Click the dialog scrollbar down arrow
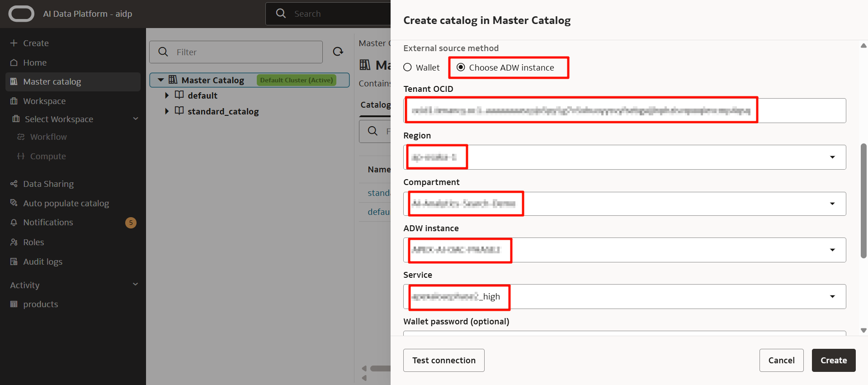The width and height of the screenshot is (868, 385). tap(863, 330)
